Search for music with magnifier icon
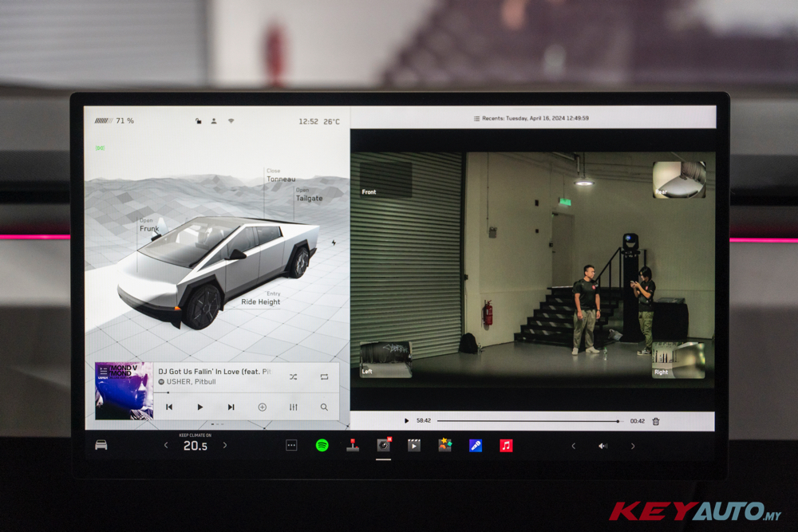798x532 pixels. click(x=324, y=407)
